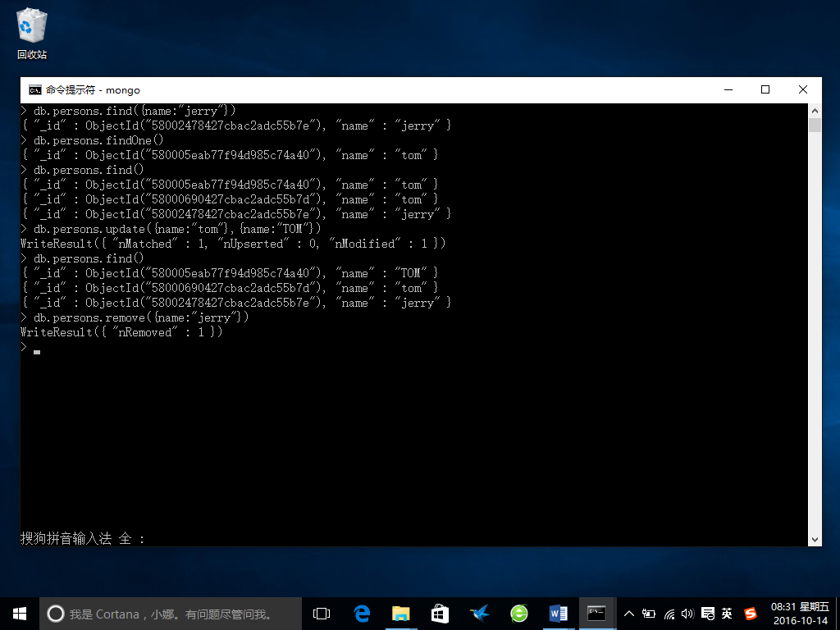Click the scrollbar up arrow in mongo window
The width and height of the screenshot is (840, 630).
(815, 111)
